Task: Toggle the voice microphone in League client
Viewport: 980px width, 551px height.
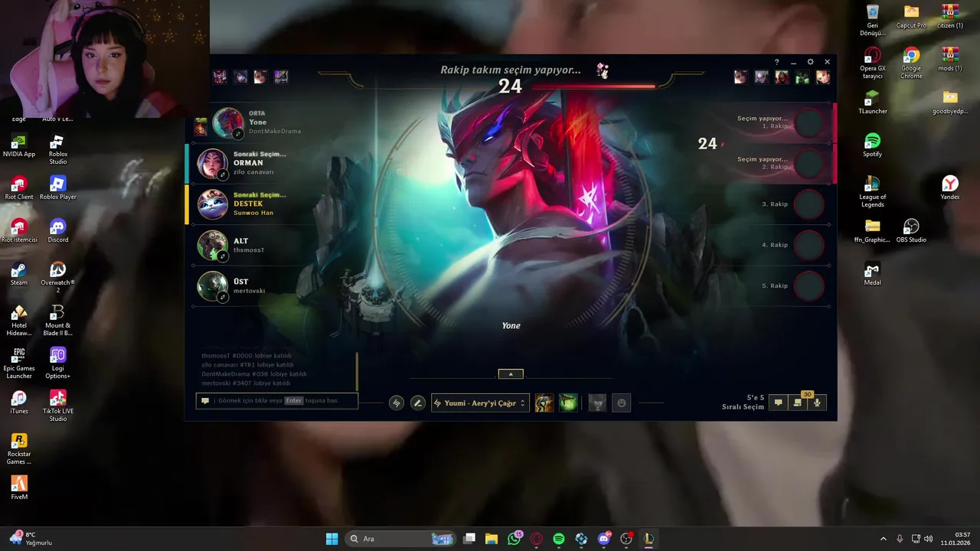Action: point(817,403)
